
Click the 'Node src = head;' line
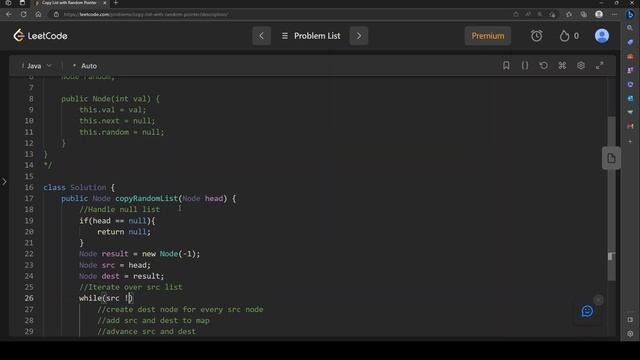coord(115,265)
